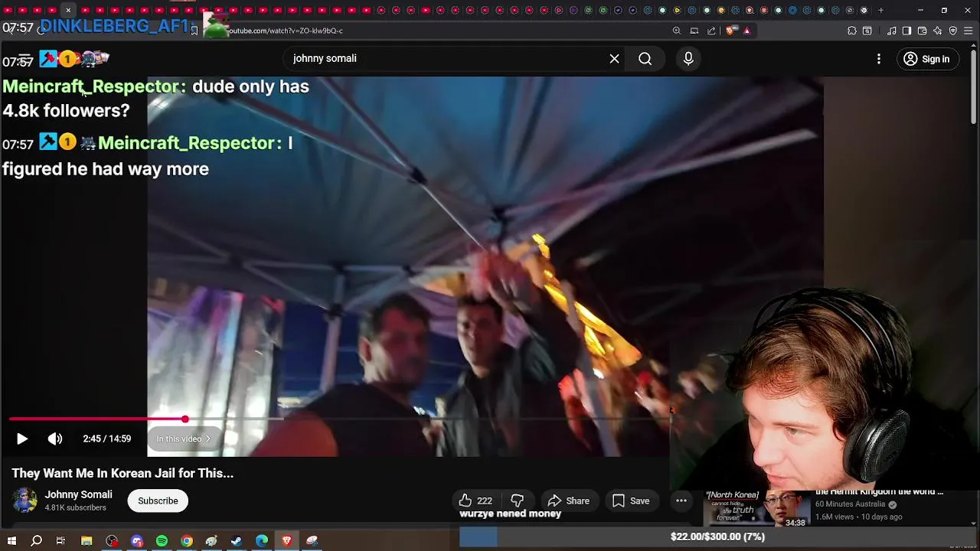Open the 34:38 North Korea video thumbnail
The image size is (980, 551).
[x=756, y=509]
